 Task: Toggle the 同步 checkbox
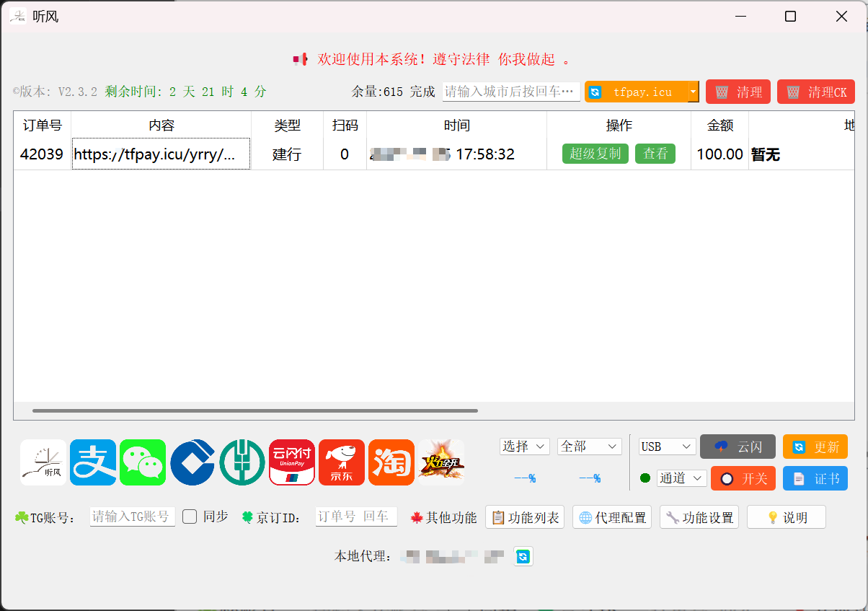pos(190,517)
